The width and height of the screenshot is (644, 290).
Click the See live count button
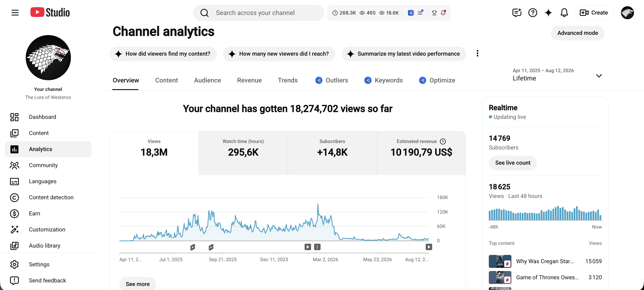pyautogui.click(x=513, y=163)
